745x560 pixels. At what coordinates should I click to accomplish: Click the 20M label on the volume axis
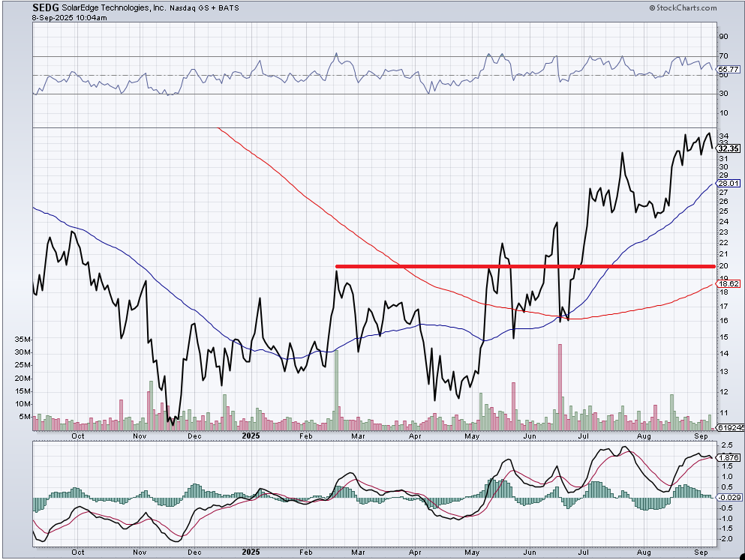click(23, 379)
